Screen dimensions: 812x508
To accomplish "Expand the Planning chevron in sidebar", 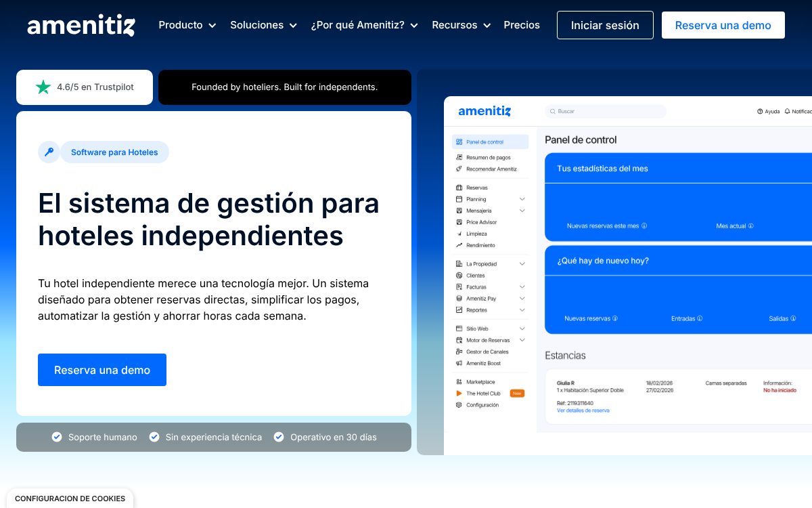I will coord(522,199).
